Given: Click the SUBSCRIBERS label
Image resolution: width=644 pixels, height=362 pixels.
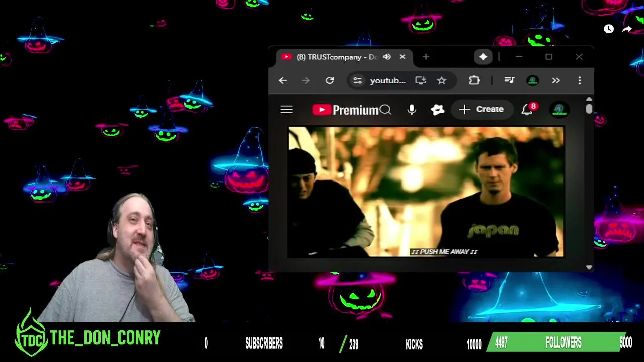Looking at the screenshot, I should [264, 343].
